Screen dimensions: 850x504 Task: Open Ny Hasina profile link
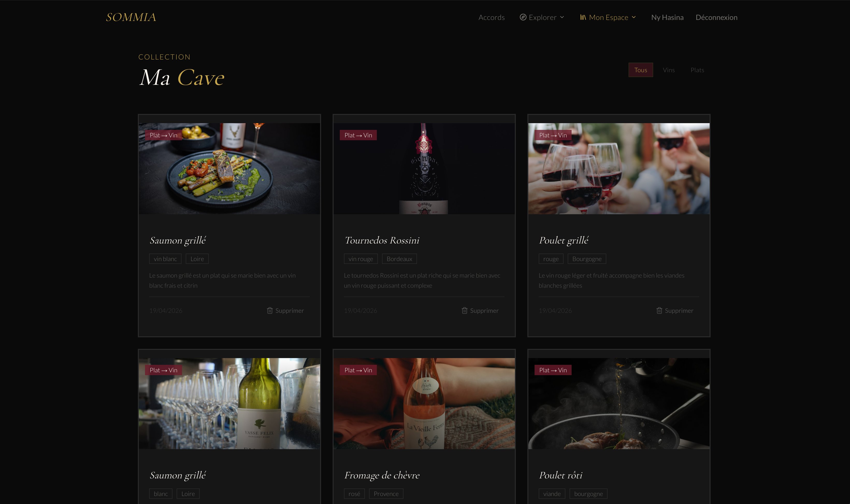point(667,17)
